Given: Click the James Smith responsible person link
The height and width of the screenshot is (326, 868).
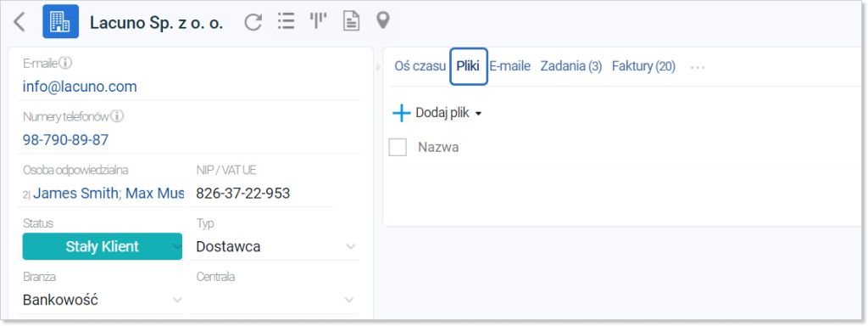Looking at the screenshot, I should (75, 193).
